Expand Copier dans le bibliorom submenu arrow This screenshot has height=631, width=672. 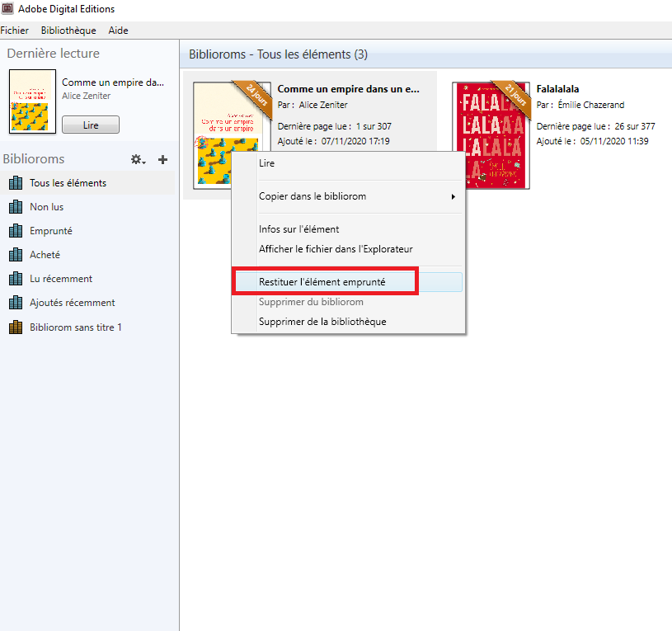click(x=453, y=197)
